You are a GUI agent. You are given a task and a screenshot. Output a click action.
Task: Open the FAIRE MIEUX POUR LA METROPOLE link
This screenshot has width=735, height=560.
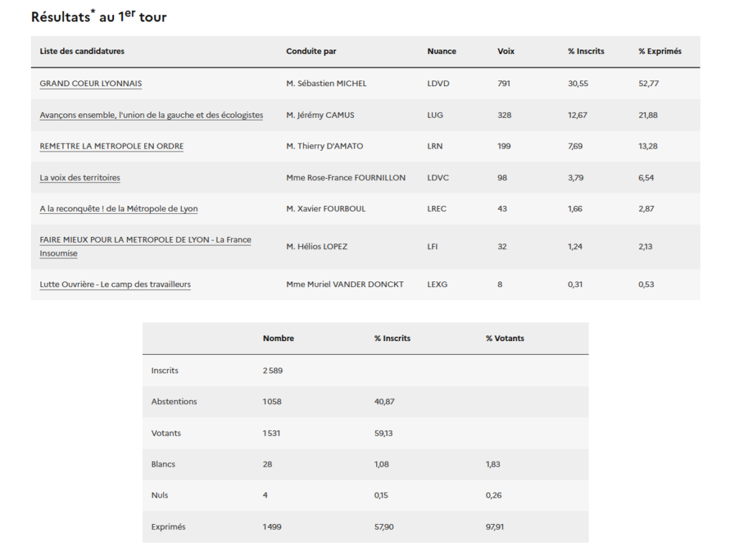coord(145,240)
